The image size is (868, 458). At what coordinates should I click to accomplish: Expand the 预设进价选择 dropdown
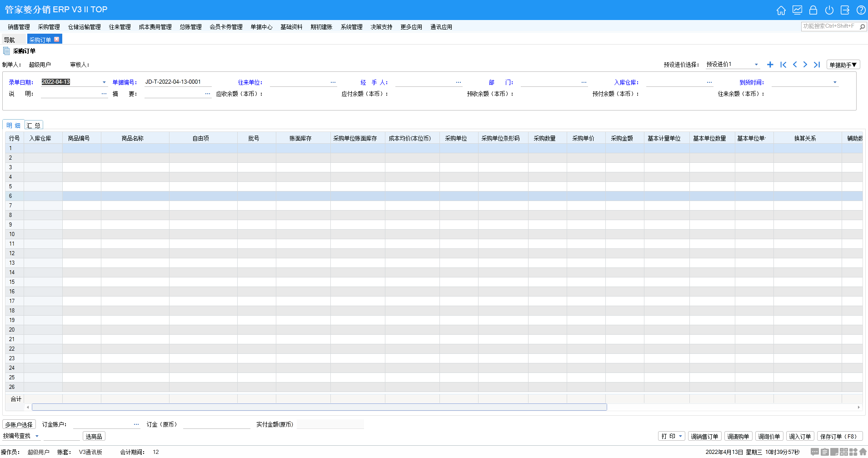click(756, 65)
